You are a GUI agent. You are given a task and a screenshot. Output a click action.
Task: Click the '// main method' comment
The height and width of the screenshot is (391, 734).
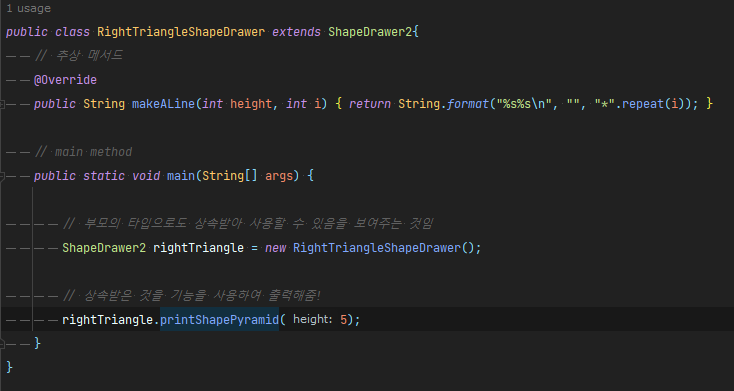click(83, 152)
